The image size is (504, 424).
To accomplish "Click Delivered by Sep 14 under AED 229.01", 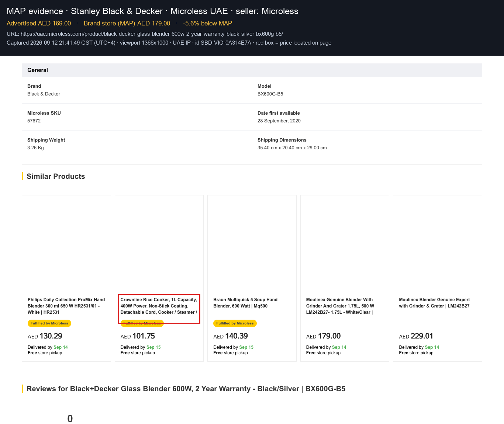I will pyautogui.click(x=419, y=347).
